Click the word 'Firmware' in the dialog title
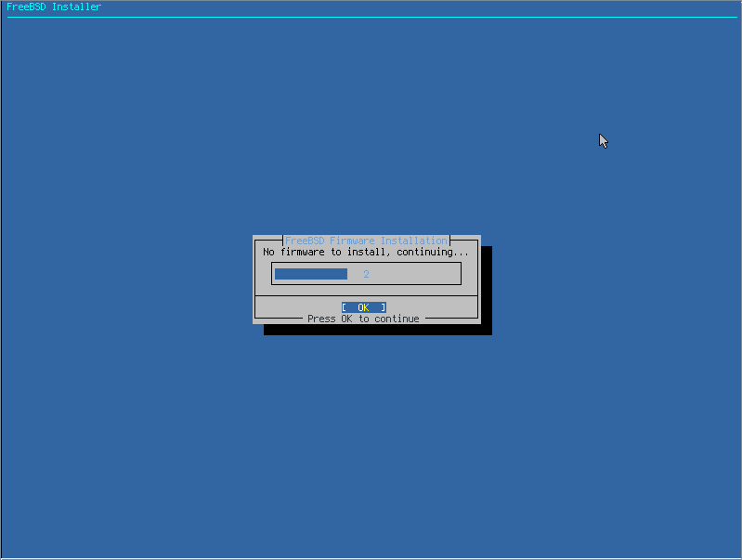The width and height of the screenshot is (742, 560). [x=352, y=241]
